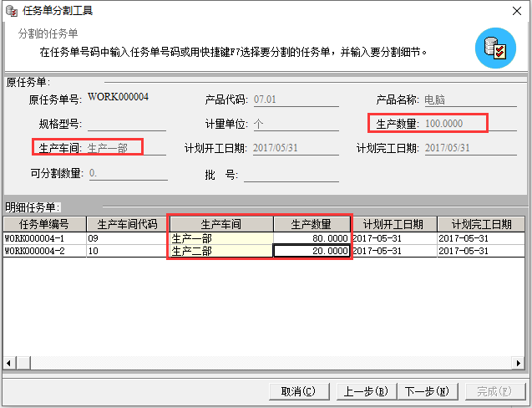Select row WORK000004-2 in the detail grid
532x408 pixels.
(x=43, y=251)
